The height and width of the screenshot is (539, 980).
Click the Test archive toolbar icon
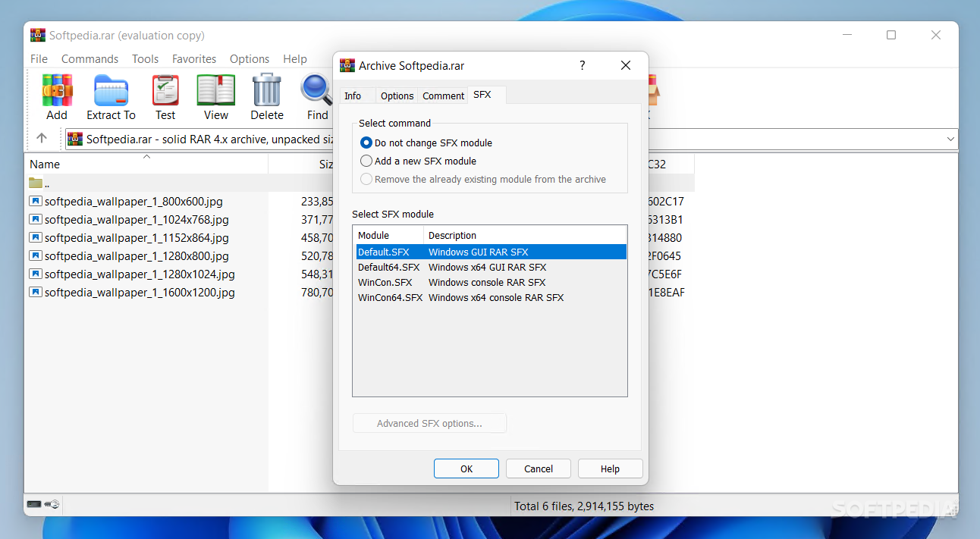pos(165,90)
